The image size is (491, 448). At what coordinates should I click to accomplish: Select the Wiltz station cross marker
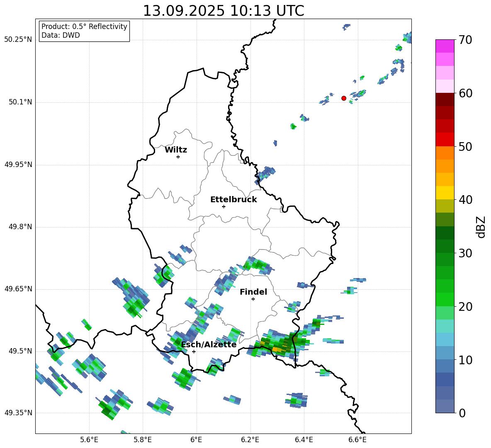pos(178,157)
